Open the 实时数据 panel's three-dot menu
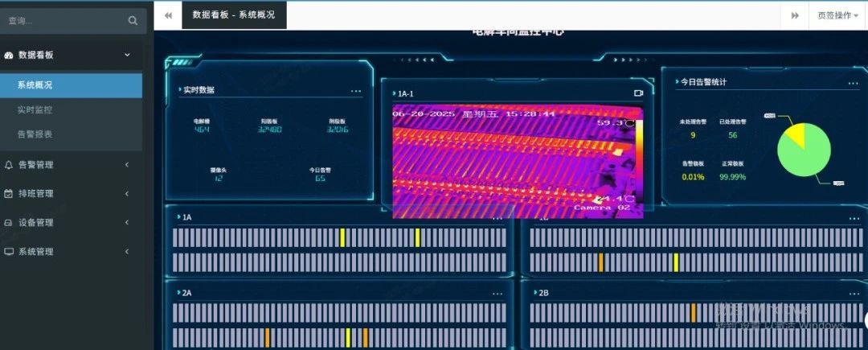This screenshot has width=868, height=350. point(356,91)
